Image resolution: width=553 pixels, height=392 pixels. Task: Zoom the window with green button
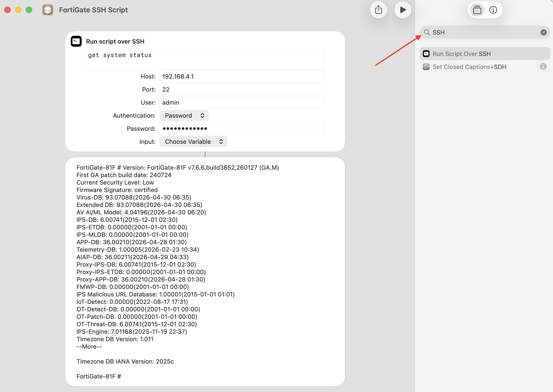click(29, 10)
